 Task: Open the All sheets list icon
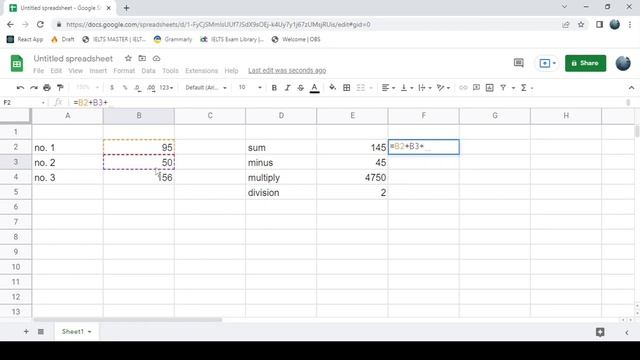[x=41, y=331]
